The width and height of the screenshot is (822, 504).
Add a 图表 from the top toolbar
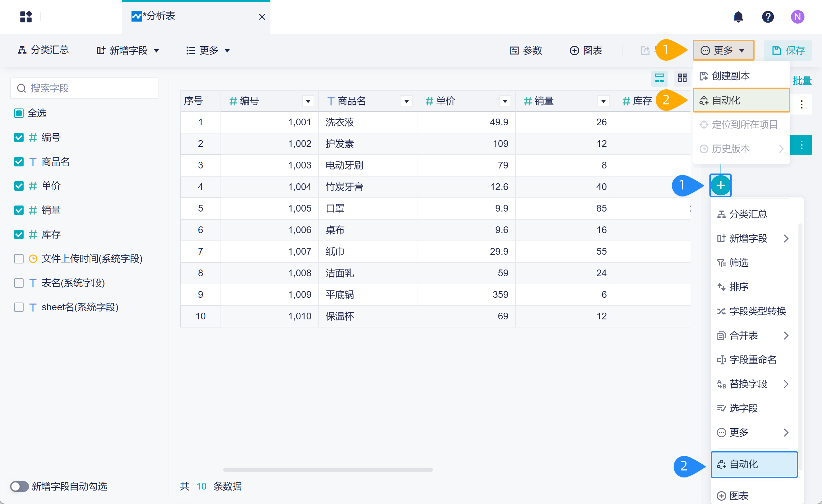[x=586, y=51]
